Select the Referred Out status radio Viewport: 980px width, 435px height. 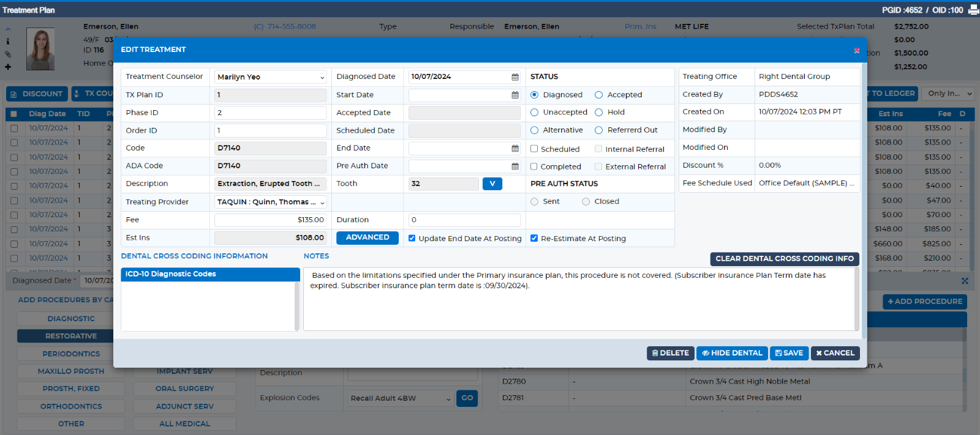click(599, 130)
